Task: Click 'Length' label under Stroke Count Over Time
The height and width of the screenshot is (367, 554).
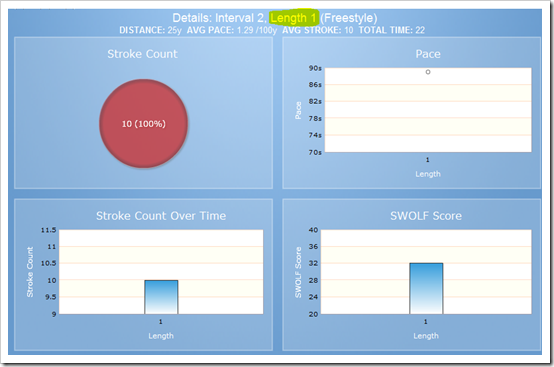Action: (161, 336)
